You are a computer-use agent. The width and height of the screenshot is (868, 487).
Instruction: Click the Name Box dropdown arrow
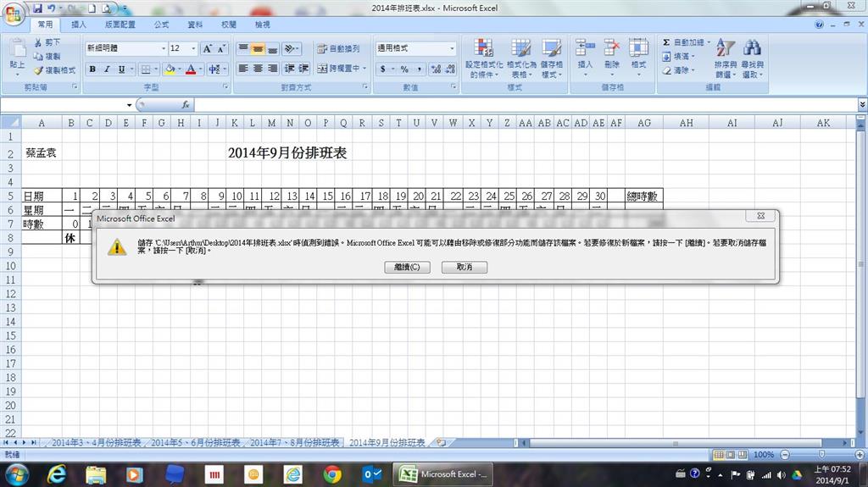pos(129,104)
